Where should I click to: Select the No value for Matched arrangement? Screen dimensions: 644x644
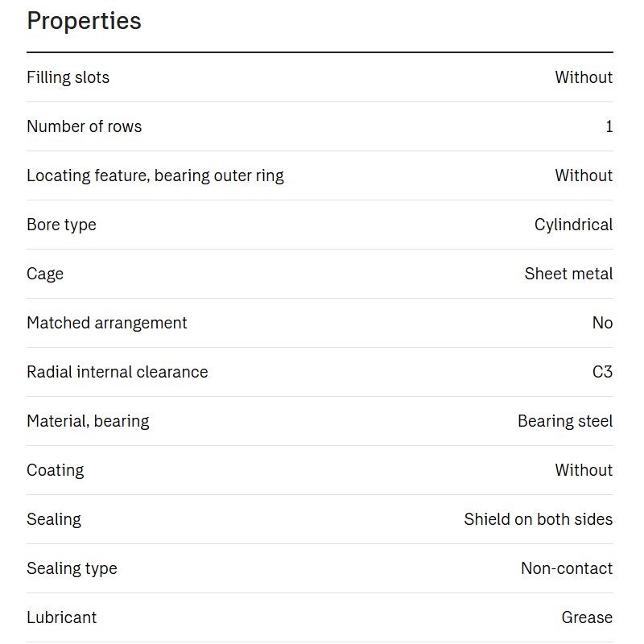[602, 323]
